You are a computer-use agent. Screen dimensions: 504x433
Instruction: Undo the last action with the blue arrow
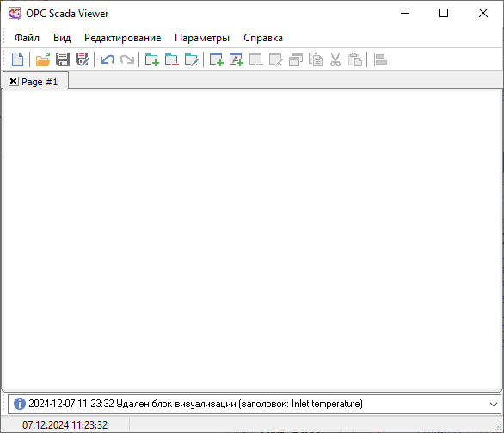pos(108,59)
